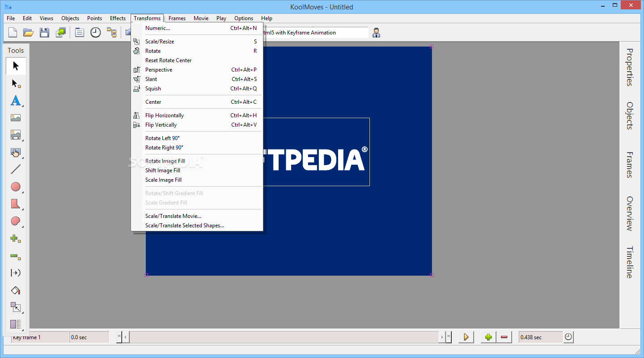
Task: Click the export icon with green arrow
Action: point(60,32)
